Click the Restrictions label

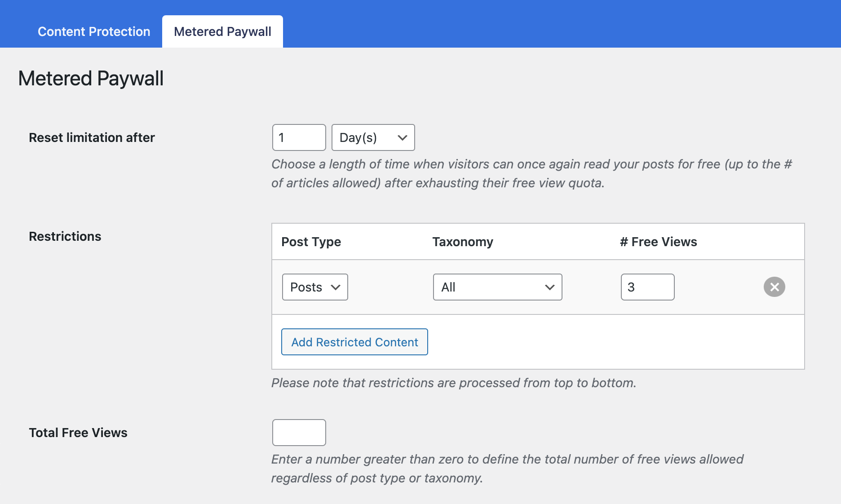coord(65,236)
